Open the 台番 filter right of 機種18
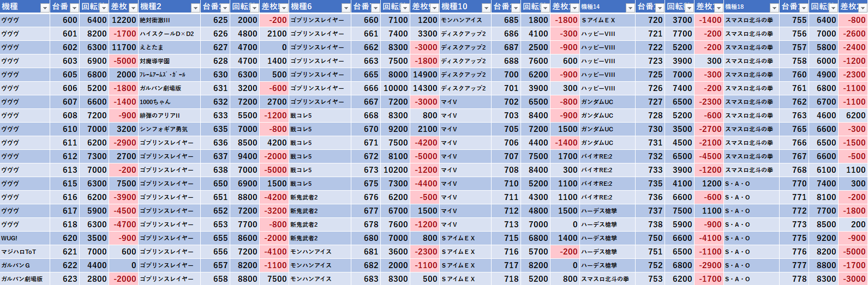 click(804, 8)
